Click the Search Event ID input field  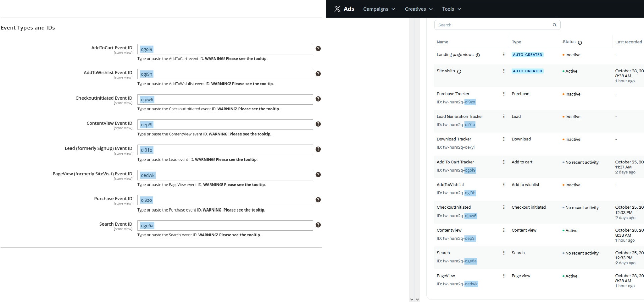[x=225, y=226]
